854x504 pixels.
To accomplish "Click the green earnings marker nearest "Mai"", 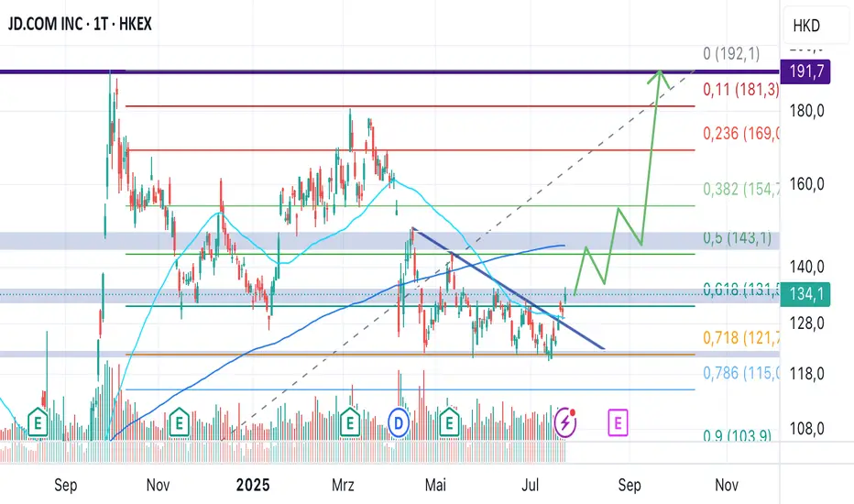I will (449, 422).
